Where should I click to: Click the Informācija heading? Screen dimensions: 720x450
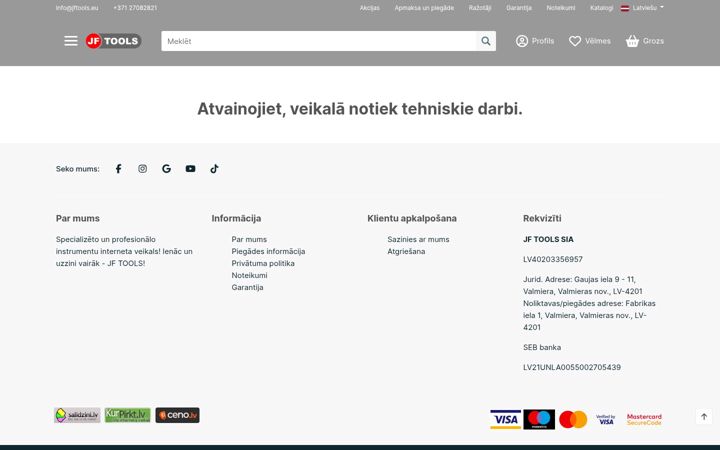236,218
